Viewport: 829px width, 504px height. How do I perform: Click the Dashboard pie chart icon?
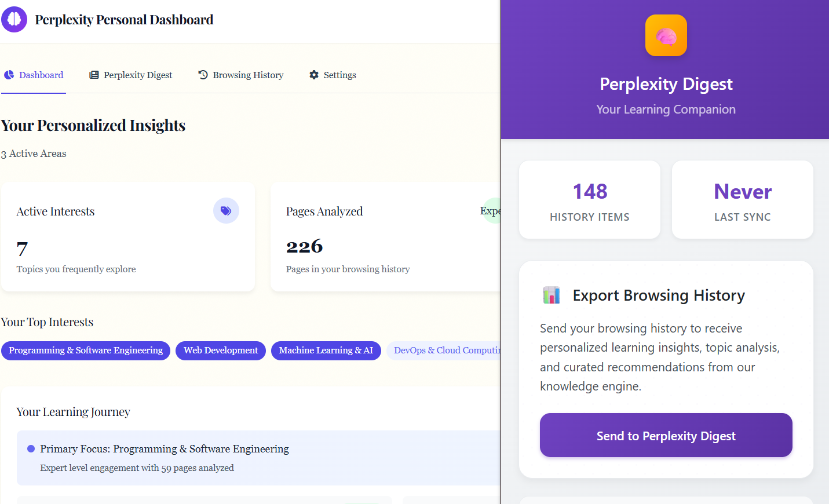click(9, 75)
